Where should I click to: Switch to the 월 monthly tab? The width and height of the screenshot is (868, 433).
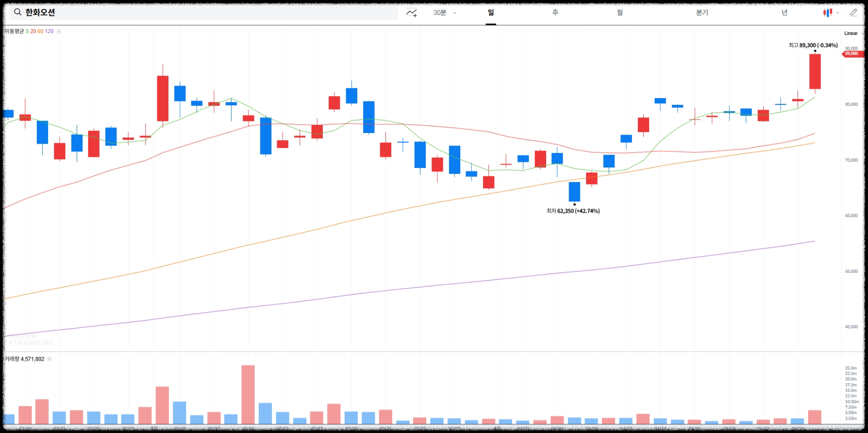620,13
